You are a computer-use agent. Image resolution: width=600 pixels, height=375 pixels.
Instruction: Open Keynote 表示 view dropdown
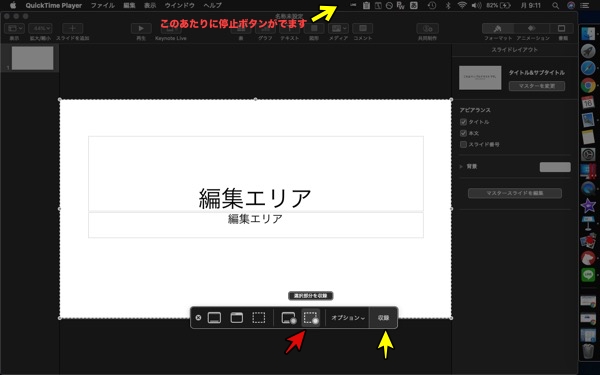pyautogui.click(x=15, y=28)
